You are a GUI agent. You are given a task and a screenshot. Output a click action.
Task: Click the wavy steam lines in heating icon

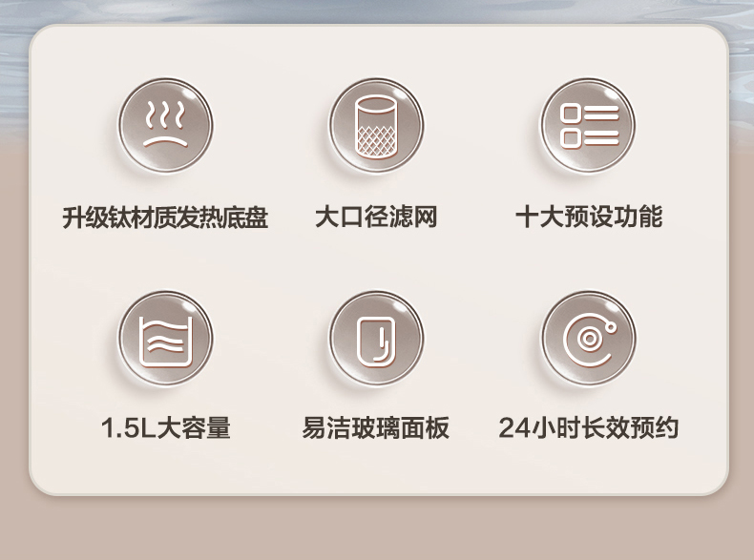(x=165, y=115)
